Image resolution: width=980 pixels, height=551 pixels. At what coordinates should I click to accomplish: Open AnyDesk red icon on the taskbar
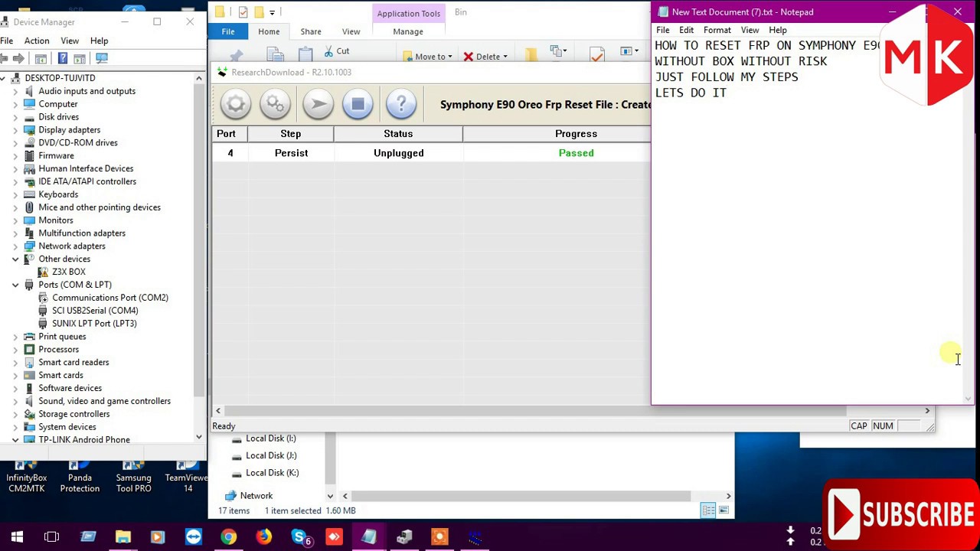[334, 537]
